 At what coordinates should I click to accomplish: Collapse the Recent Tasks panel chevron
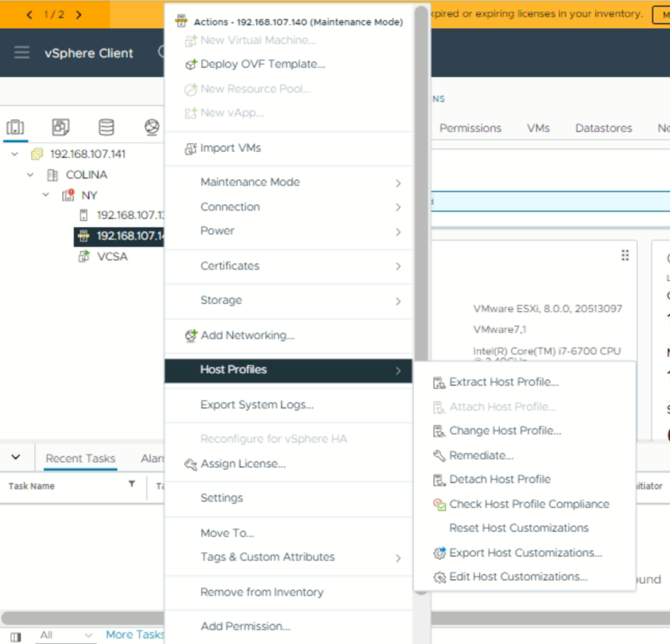coord(16,457)
